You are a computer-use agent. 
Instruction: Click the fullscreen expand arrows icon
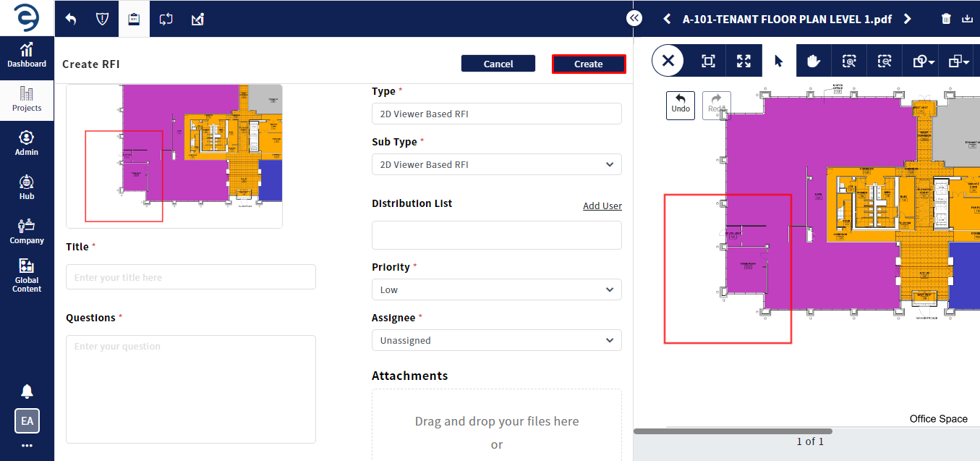pyautogui.click(x=743, y=62)
